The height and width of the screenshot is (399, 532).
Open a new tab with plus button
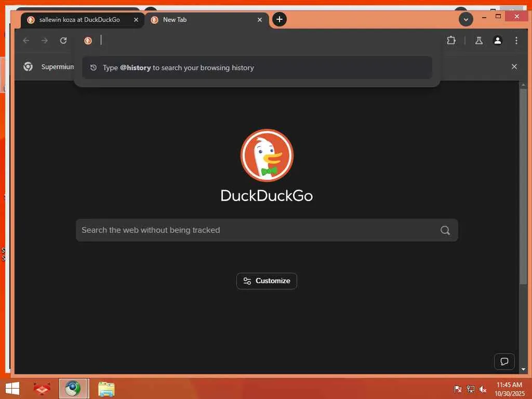coord(279,19)
